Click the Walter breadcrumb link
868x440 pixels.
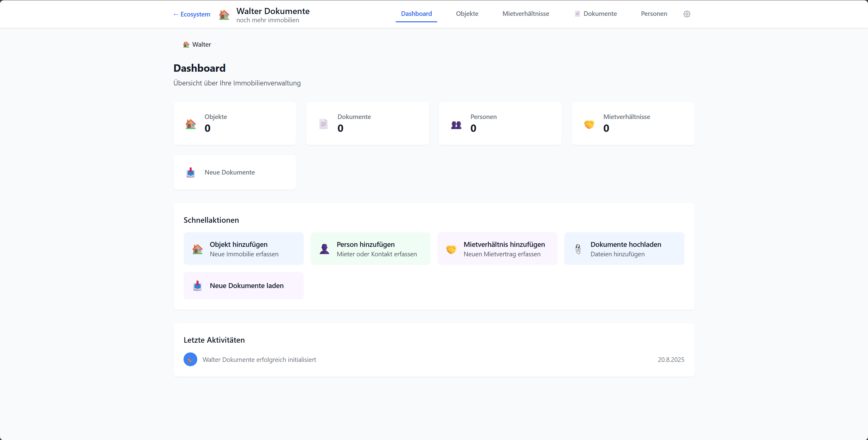point(197,45)
